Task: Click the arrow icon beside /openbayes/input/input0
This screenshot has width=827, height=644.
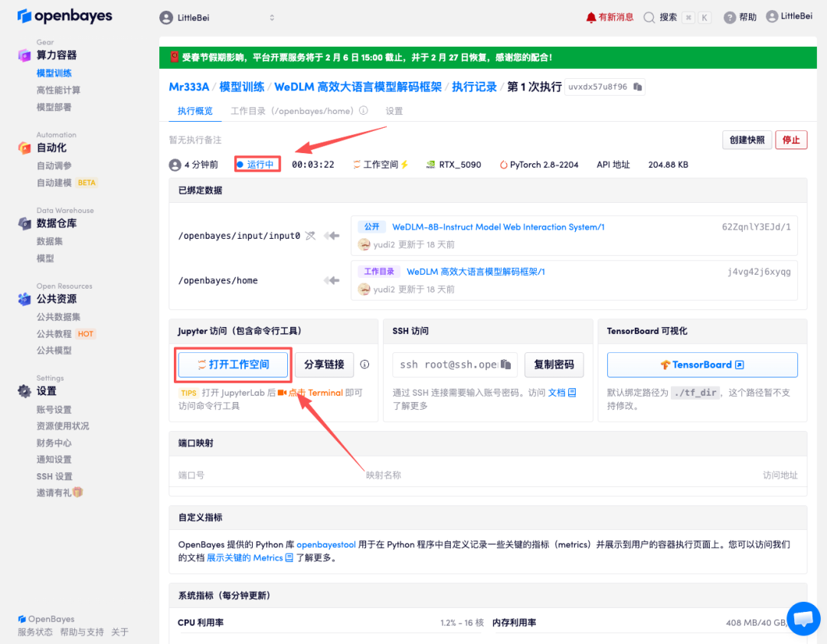Action: click(332, 235)
